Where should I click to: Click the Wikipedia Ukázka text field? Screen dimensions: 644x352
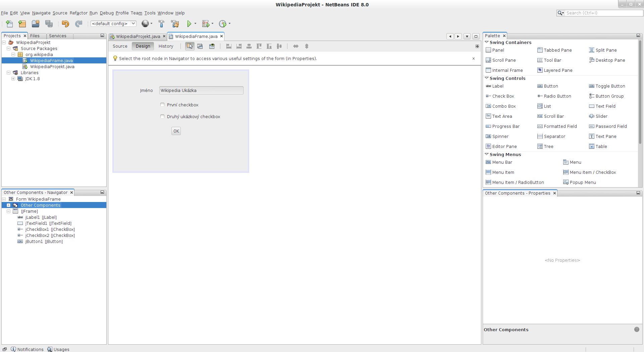tap(201, 90)
